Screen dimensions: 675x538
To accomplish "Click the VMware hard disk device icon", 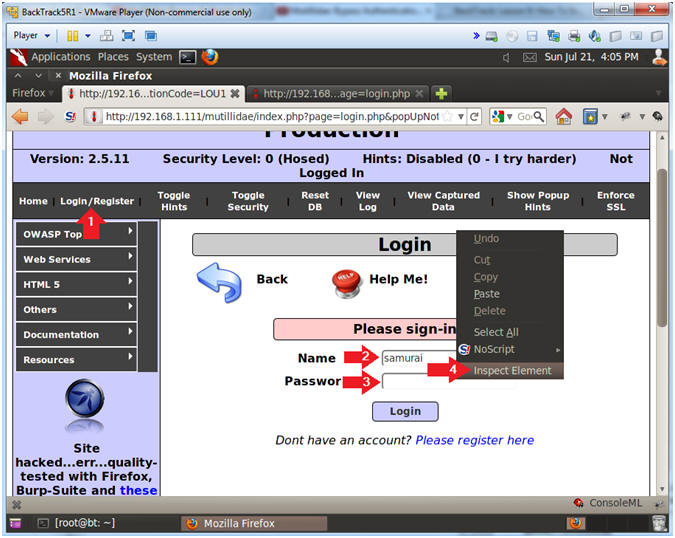I will tap(492, 36).
